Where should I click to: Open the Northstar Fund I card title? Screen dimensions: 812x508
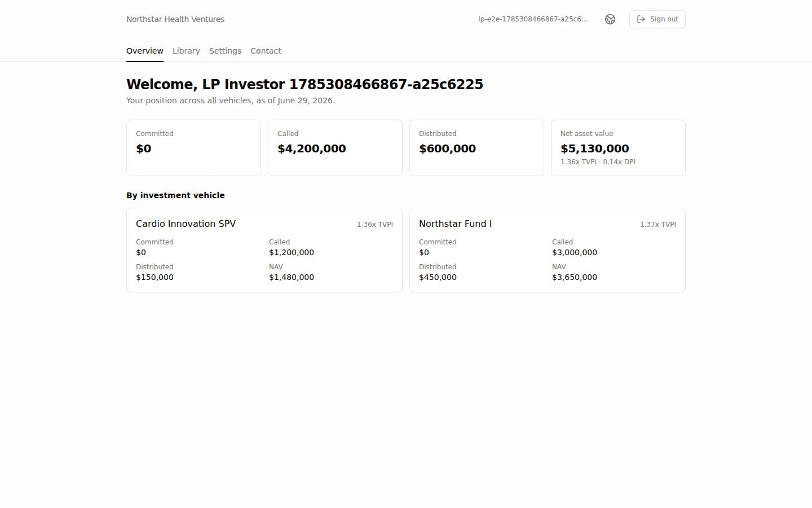(x=455, y=224)
